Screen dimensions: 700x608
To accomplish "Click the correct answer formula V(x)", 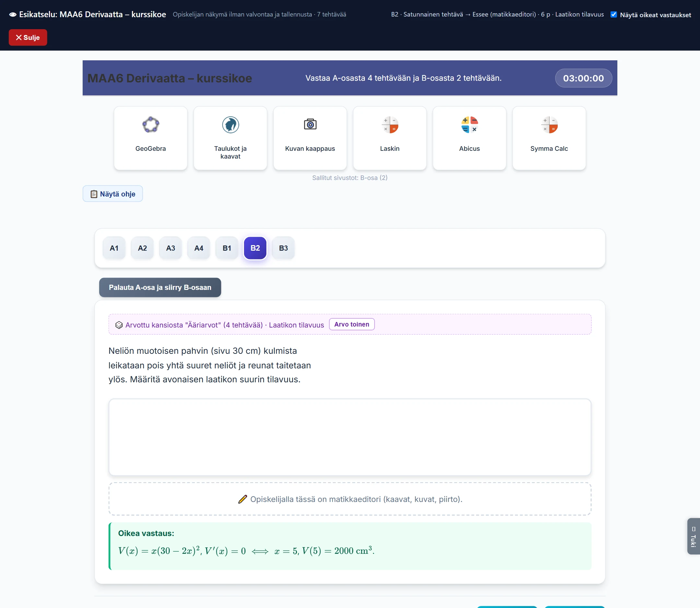I will [246, 551].
